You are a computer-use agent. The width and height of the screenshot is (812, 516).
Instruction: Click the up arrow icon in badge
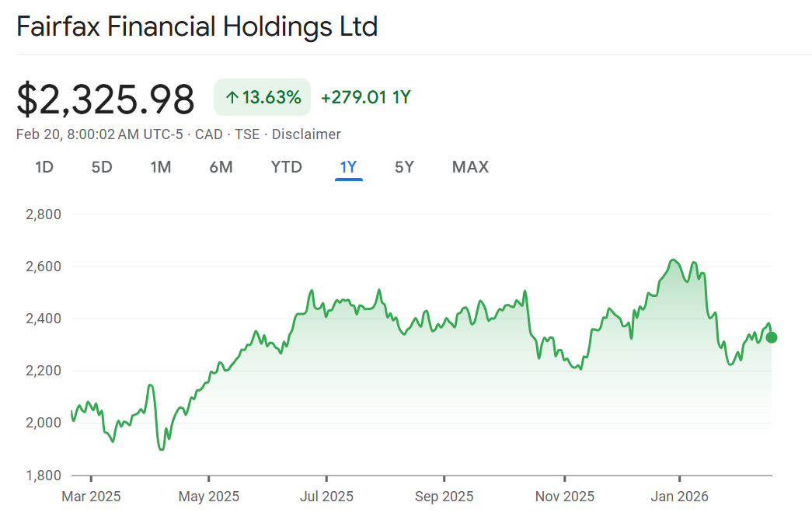(232, 98)
